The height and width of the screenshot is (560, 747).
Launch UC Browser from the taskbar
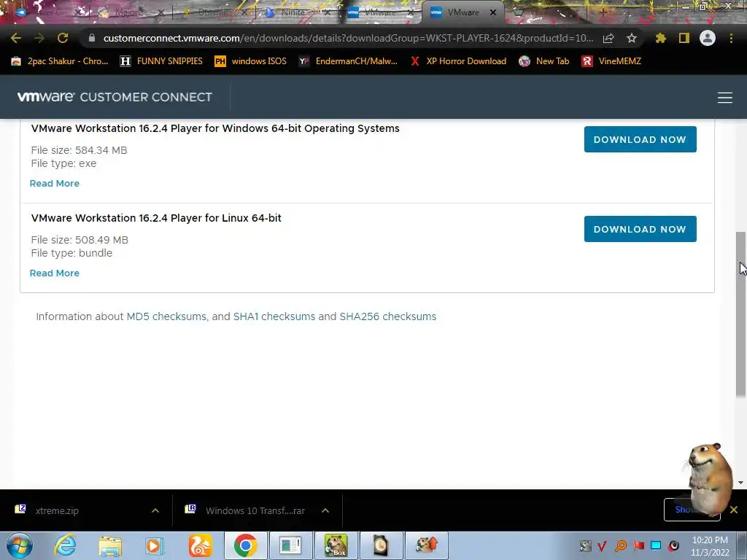(x=200, y=545)
